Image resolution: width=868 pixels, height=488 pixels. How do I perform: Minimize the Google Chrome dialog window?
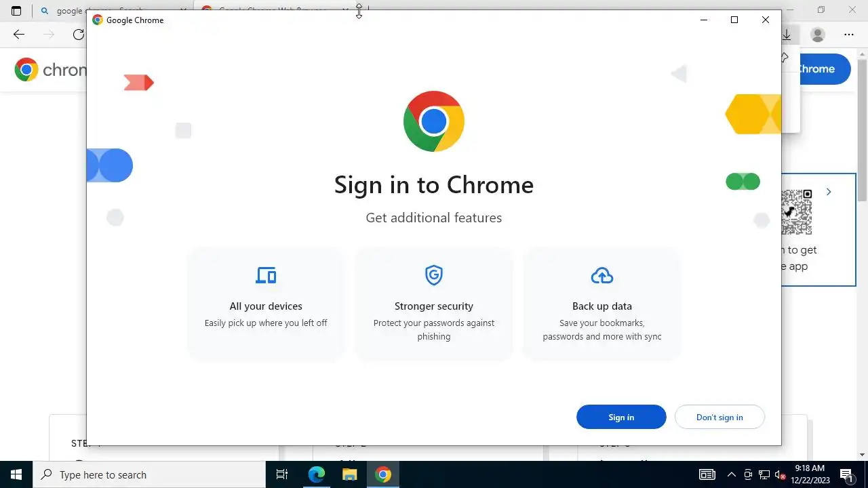[x=704, y=20]
